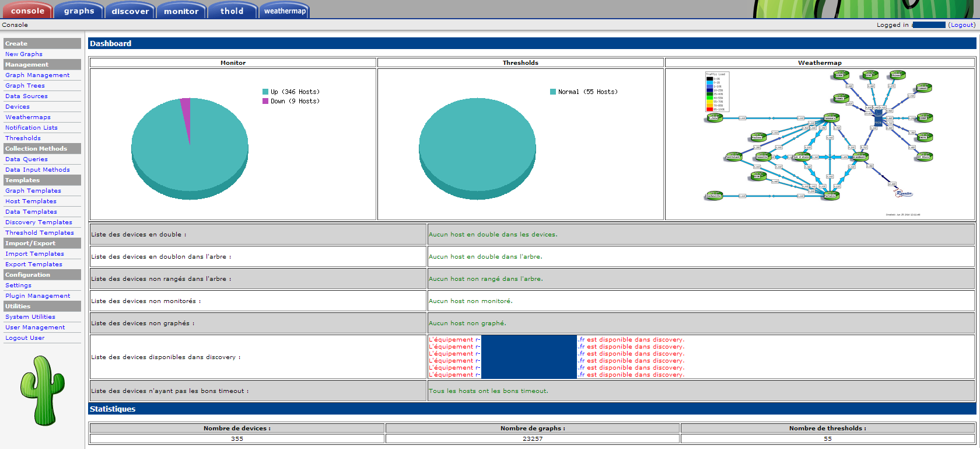
Task: Click the devices count value 355
Action: point(237,438)
